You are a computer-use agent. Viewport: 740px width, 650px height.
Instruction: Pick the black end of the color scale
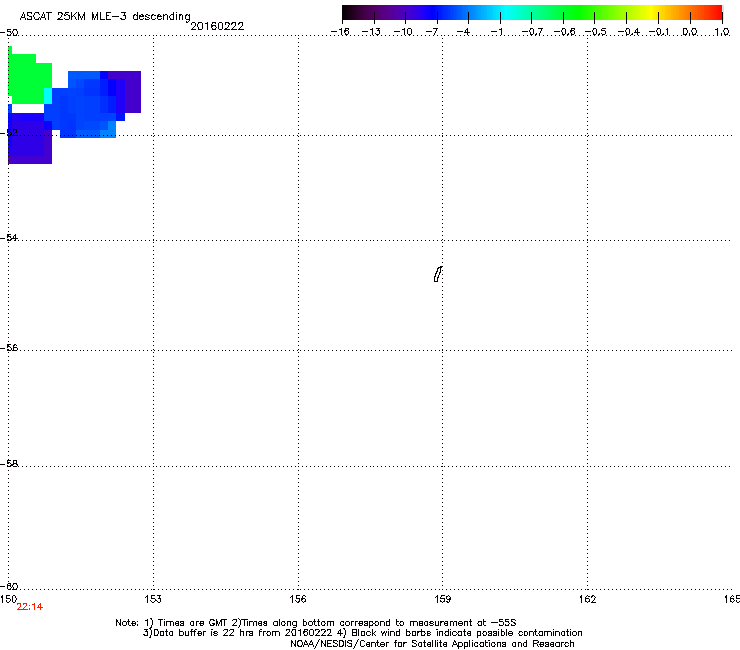349,13
